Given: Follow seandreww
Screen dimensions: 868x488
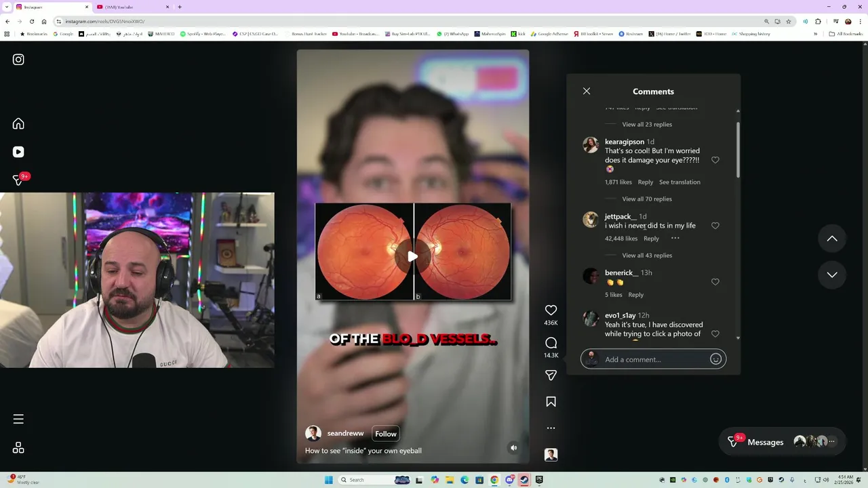Looking at the screenshot, I should pos(386,434).
